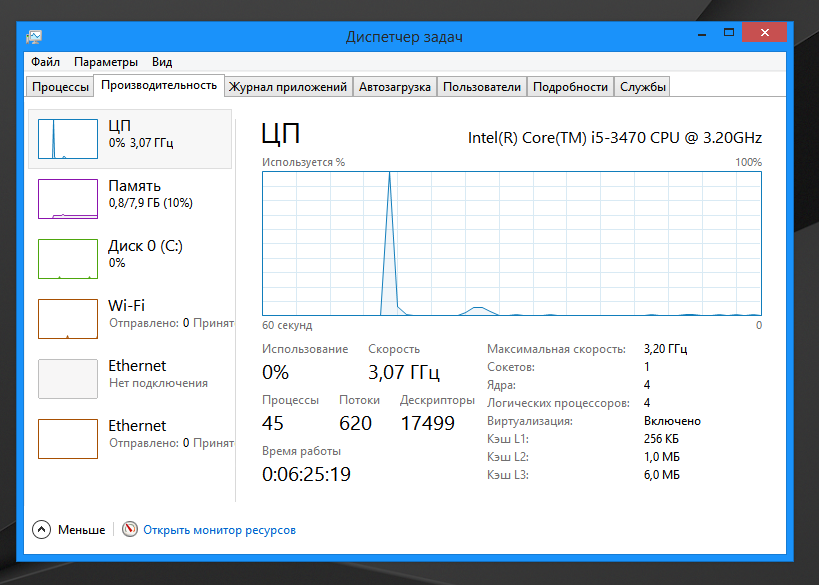
Task: Close the Диспетчер задач window
Action: pos(765,32)
